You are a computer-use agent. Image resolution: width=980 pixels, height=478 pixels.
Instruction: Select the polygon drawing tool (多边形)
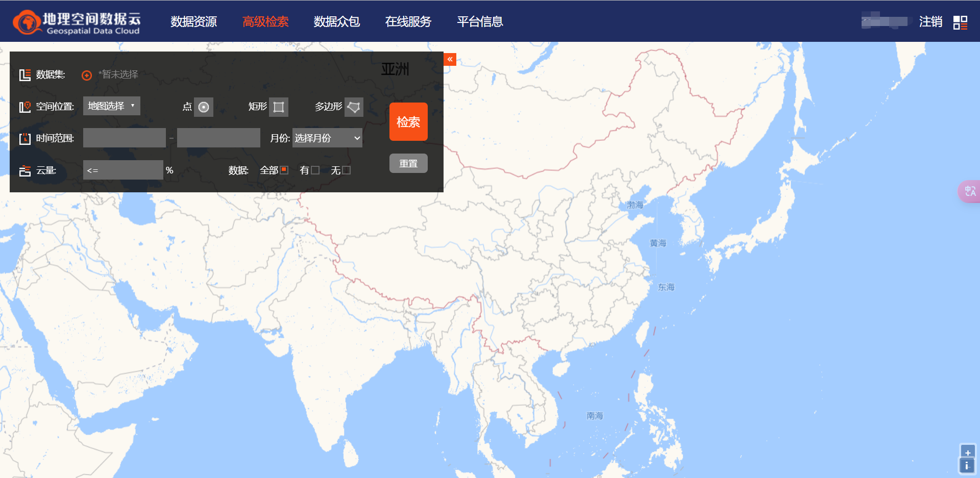(354, 107)
